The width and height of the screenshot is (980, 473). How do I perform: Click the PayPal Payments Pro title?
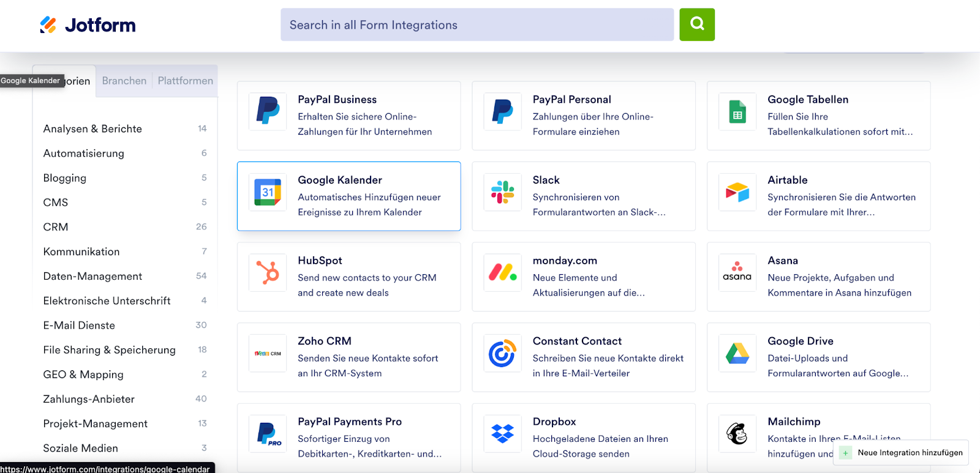[350, 422]
